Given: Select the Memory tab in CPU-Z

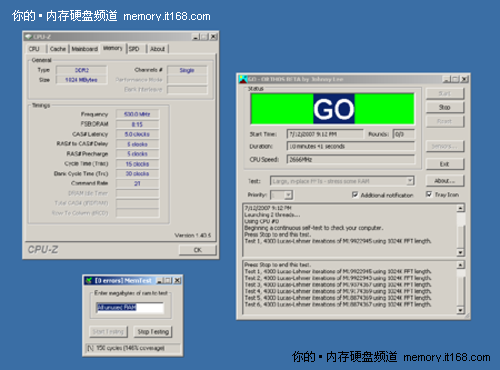Looking at the screenshot, I should (113, 48).
